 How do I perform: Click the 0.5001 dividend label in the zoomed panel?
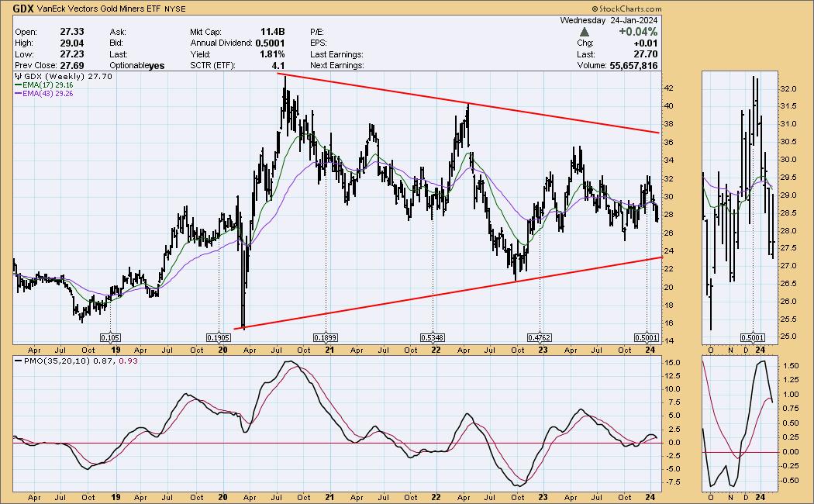[x=754, y=337]
